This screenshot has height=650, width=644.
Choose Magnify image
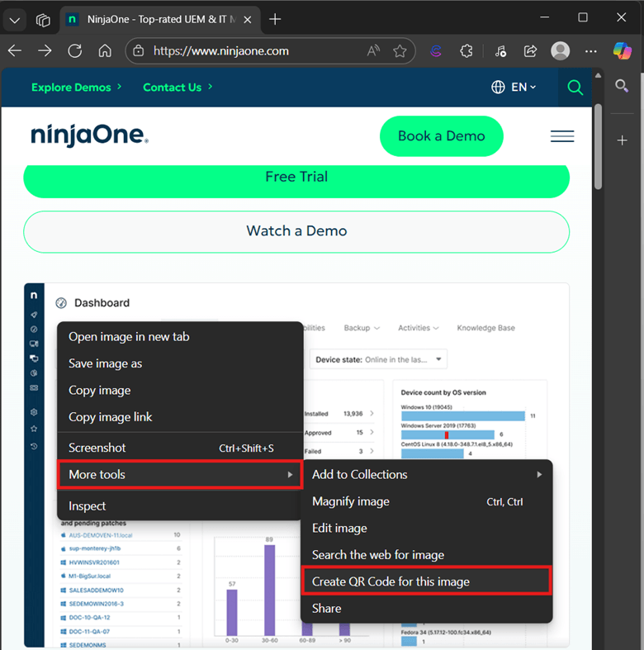click(427, 501)
